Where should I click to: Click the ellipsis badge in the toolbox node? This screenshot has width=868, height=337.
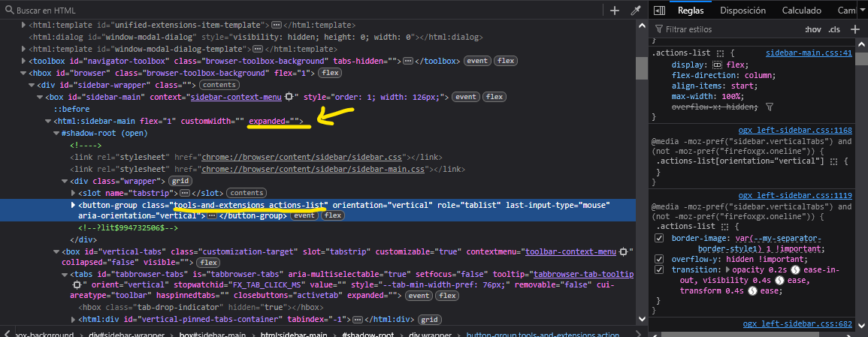click(x=408, y=61)
